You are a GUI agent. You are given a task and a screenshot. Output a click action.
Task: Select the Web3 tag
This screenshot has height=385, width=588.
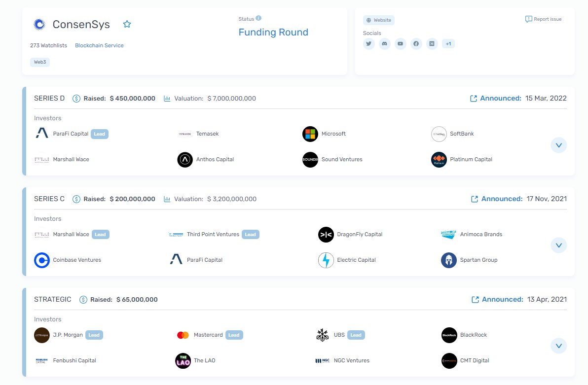pos(40,62)
